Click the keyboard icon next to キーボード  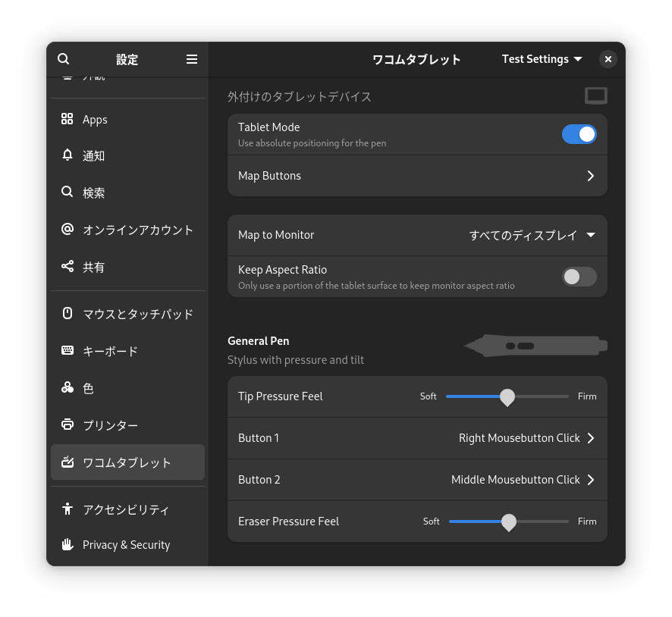(x=68, y=350)
